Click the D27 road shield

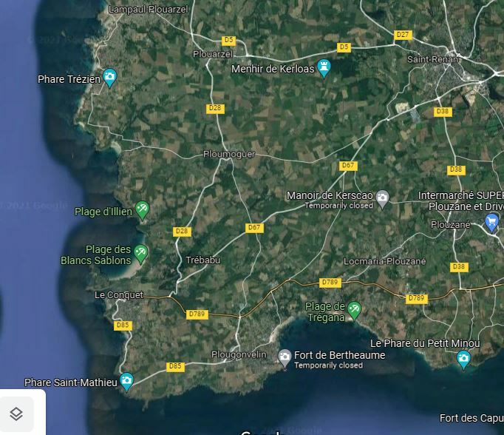click(403, 35)
